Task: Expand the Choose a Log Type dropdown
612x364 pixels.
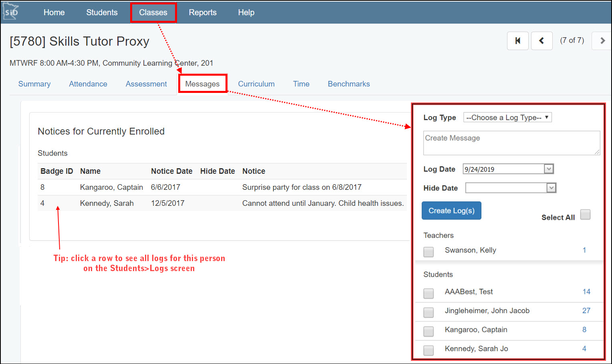Action: [x=507, y=117]
